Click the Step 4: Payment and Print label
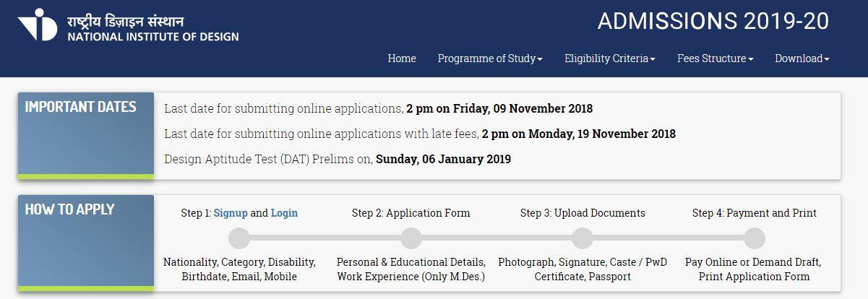The width and height of the screenshot is (868, 299). click(755, 213)
